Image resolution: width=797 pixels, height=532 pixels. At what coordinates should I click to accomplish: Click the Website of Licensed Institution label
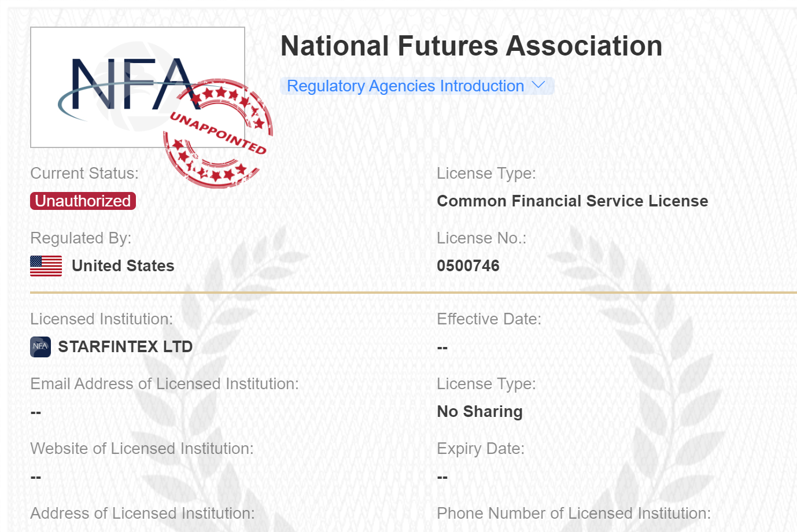142,449
